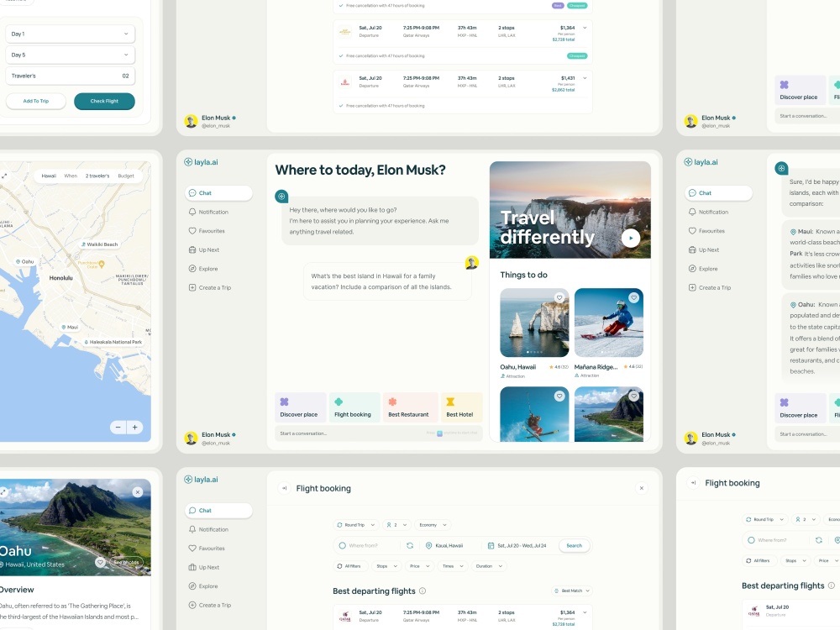Screen dimensions: 840x630
Task: Click See photos on Oahu image
Action: click(x=127, y=562)
